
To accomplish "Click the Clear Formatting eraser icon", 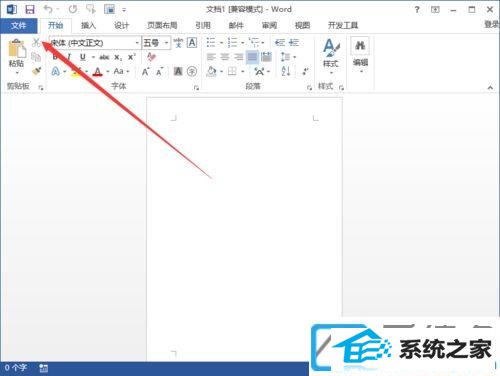I will click(x=151, y=57).
